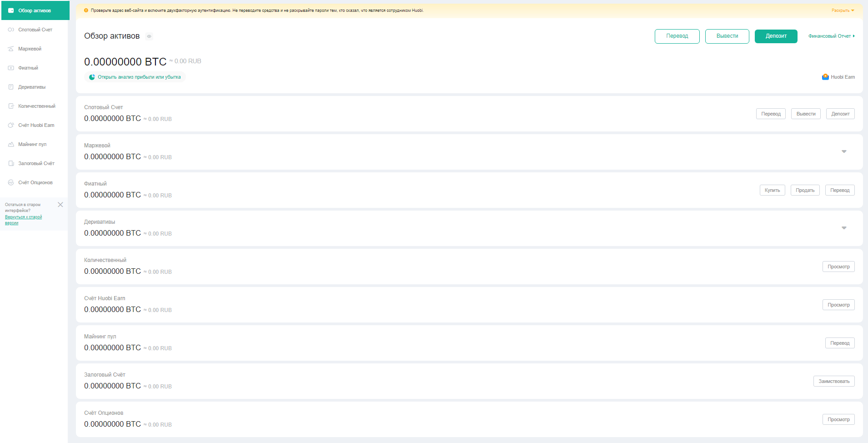This screenshot has height=443, width=868.
Task: Click the Spot account sidebar icon
Action: click(x=11, y=30)
